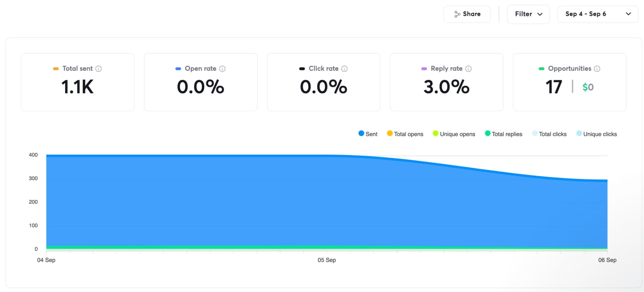644x292 pixels.
Task: Click the info icon next to Open rate
Action: tap(222, 69)
